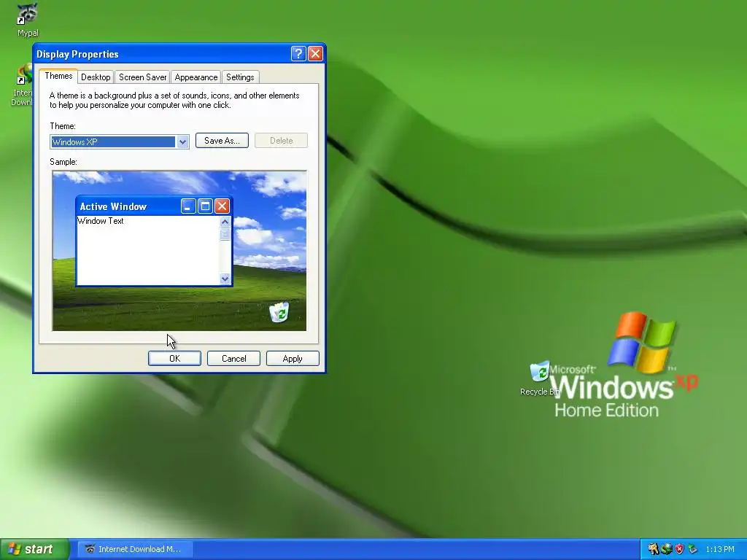Click the Internet Download Manager taskbar button
The width and height of the screenshot is (747, 560).
pos(135,549)
